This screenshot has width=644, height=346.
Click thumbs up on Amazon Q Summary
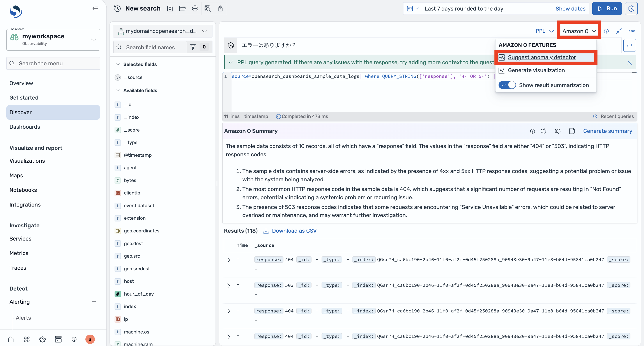coord(543,131)
